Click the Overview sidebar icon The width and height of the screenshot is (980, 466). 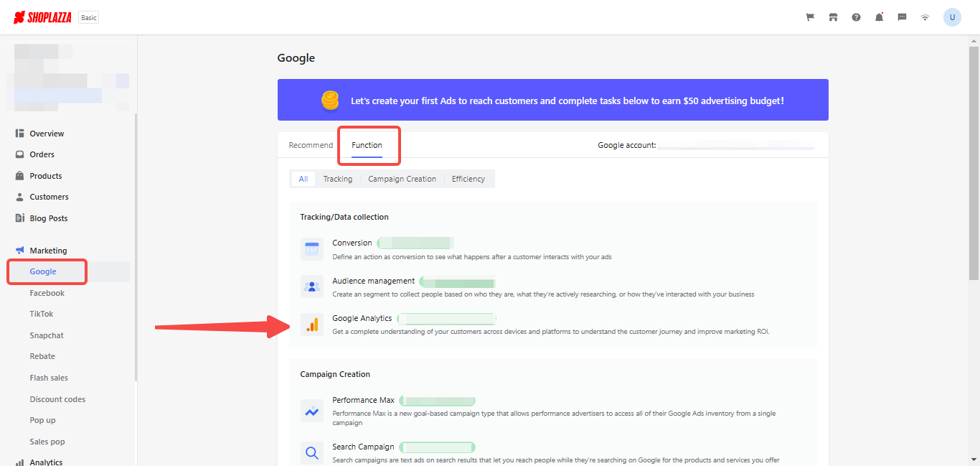(x=20, y=134)
